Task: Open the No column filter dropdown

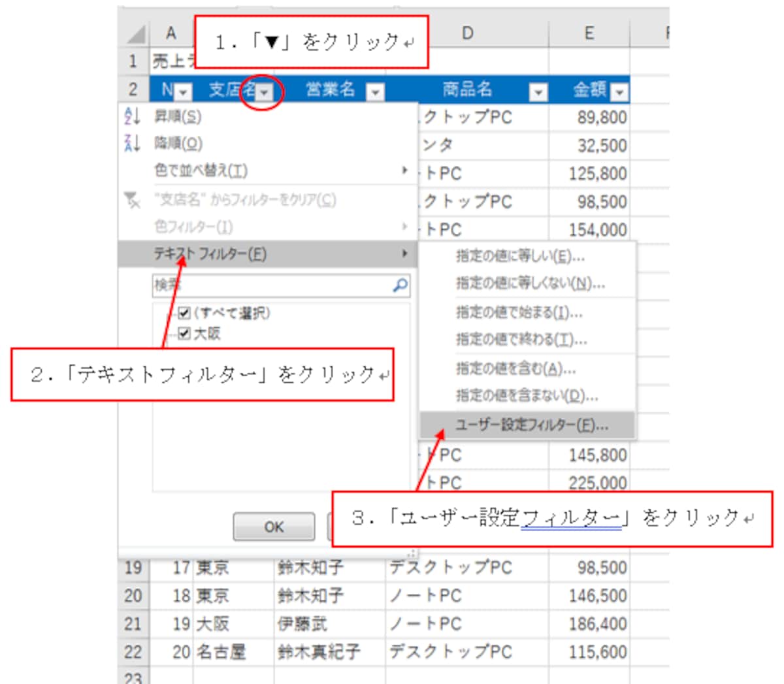Action: click(x=184, y=93)
